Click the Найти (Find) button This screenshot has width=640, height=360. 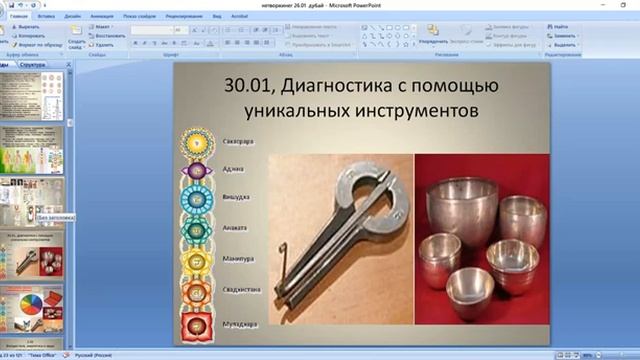coord(558,27)
